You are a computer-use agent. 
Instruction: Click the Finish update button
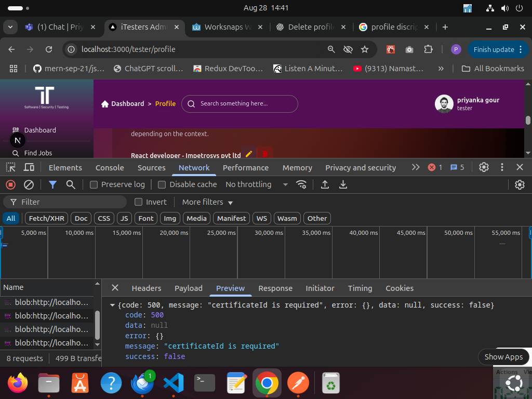tap(493, 49)
